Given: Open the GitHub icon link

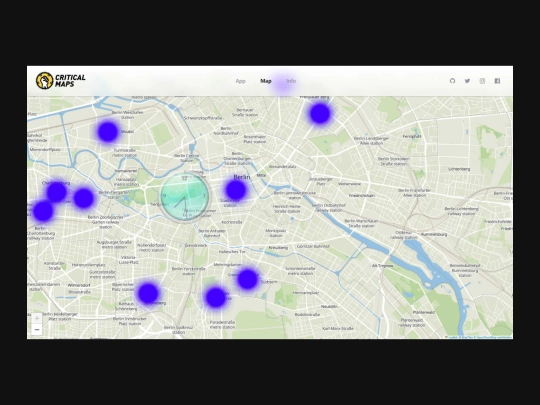Looking at the screenshot, I should (452, 81).
